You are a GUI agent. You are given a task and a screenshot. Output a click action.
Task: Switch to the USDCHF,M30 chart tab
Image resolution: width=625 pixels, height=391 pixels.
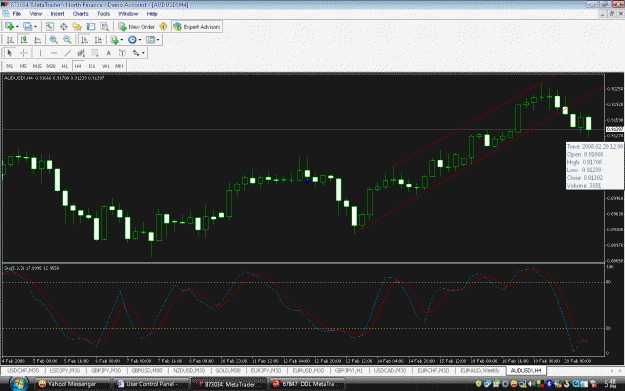pyautogui.click(x=23, y=371)
